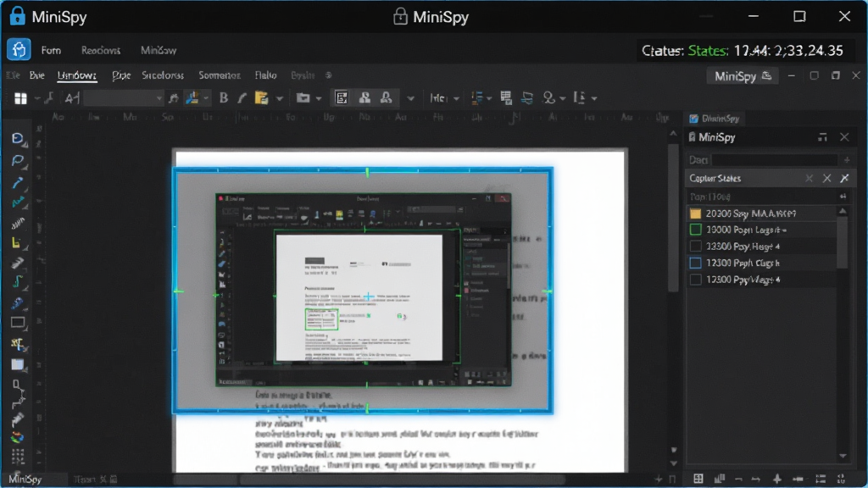Open the dropdown arrow beside the grid icon
Screen dimensions: 868x488
click(x=37, y=98)
